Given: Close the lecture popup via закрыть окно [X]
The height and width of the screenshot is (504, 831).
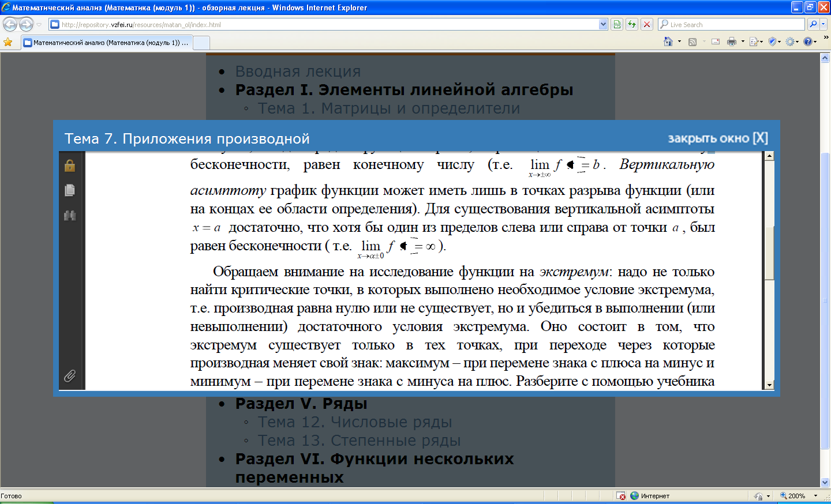Looking at the screenshot, I should tap(718, 138).
